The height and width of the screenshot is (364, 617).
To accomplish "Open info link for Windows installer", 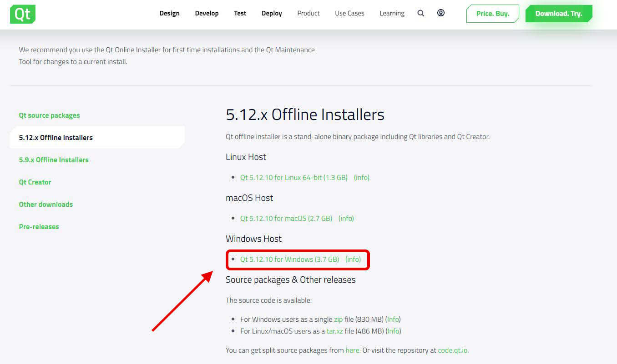I will 353,259.
